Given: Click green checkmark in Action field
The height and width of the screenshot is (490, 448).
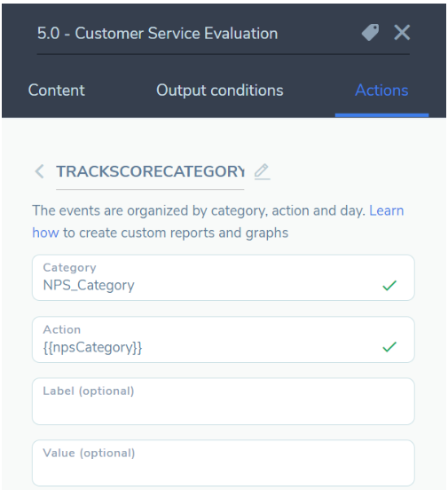Looking at the screenshot, I should [x=389, y=347].
